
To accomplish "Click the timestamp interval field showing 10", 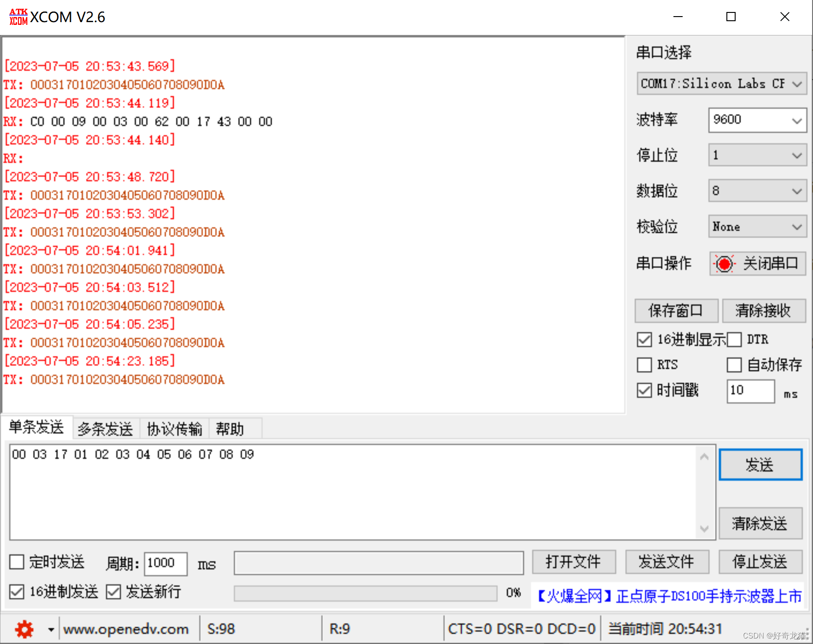I will click(x=750, y=391).
